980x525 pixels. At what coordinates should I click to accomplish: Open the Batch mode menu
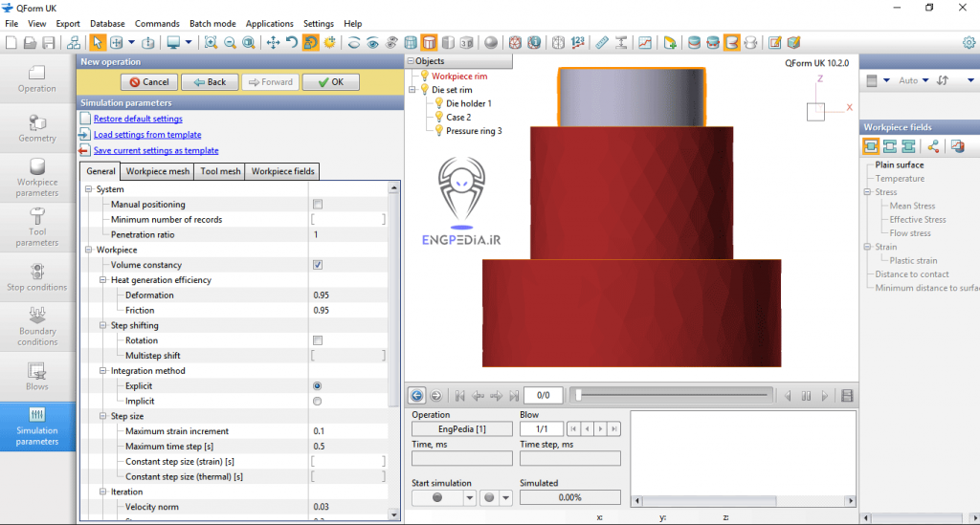[x=212, y=23]
